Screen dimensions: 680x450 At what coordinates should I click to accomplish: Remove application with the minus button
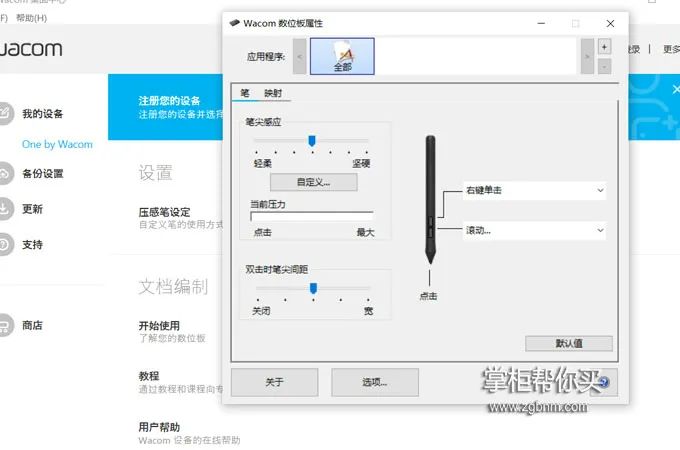click(x=604, y=66)
